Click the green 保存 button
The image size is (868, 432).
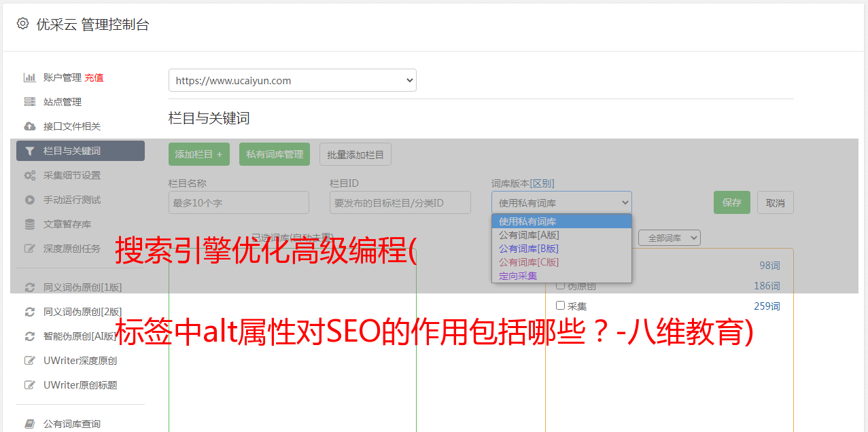[x=732, y=202]
